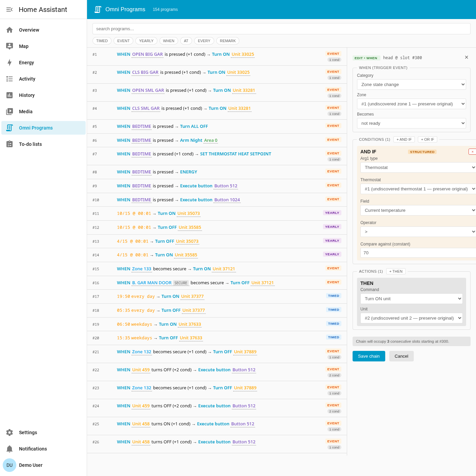Toggle the REMARK filter chip
This screenshot has height=476, width=476.
pos(228,41)
